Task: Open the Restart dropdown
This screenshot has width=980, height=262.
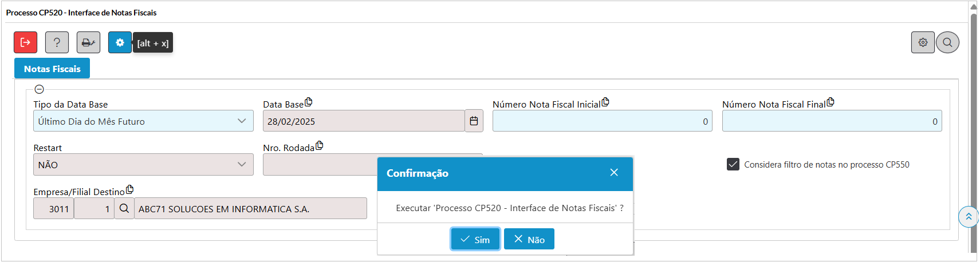Action: click(143, 165)
